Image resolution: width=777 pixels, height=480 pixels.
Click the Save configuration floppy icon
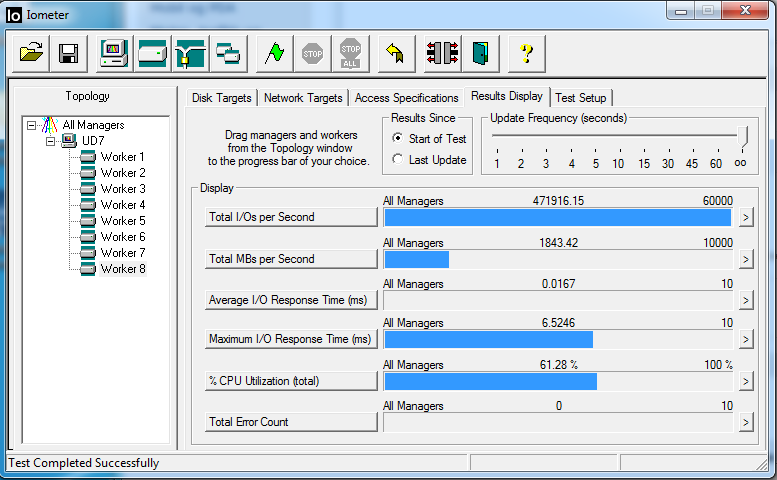click(x=68, y=53)
